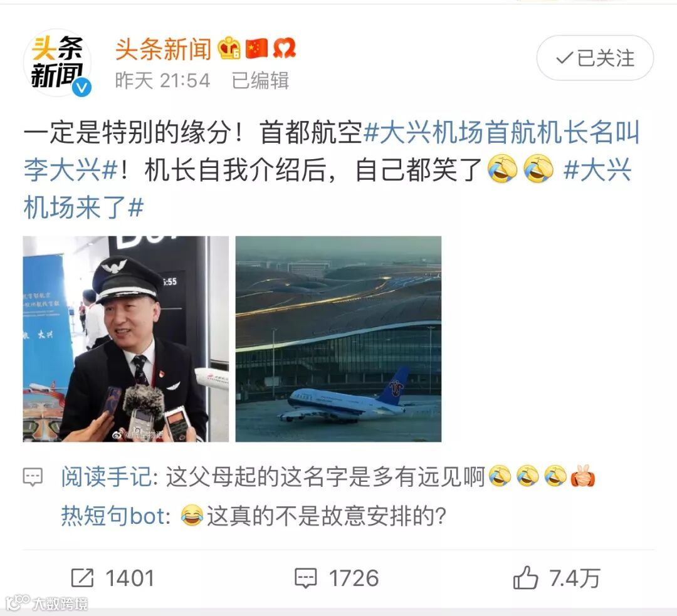The image size is (677, 616).
Task: Tap the gold crown membership badge
Action: [x=229, y=48]
